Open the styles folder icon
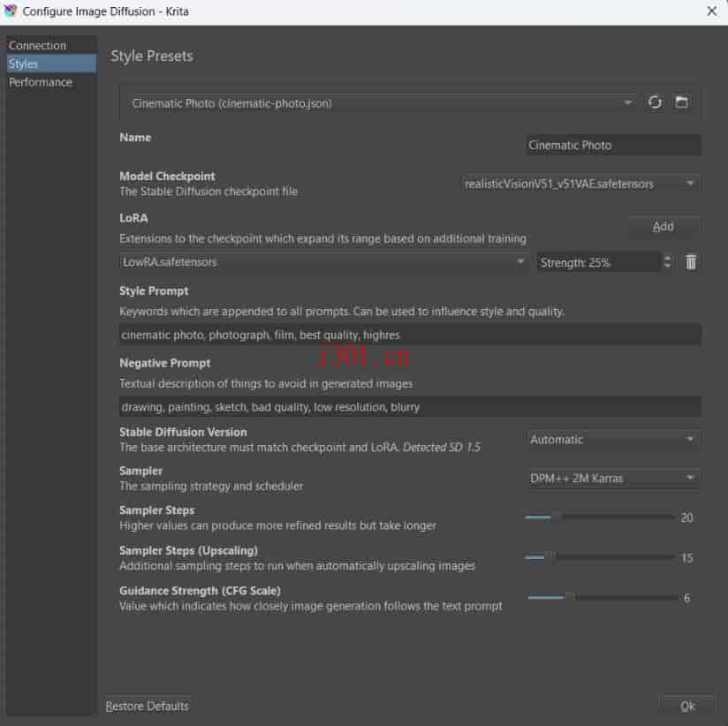 tap(681, 102)
